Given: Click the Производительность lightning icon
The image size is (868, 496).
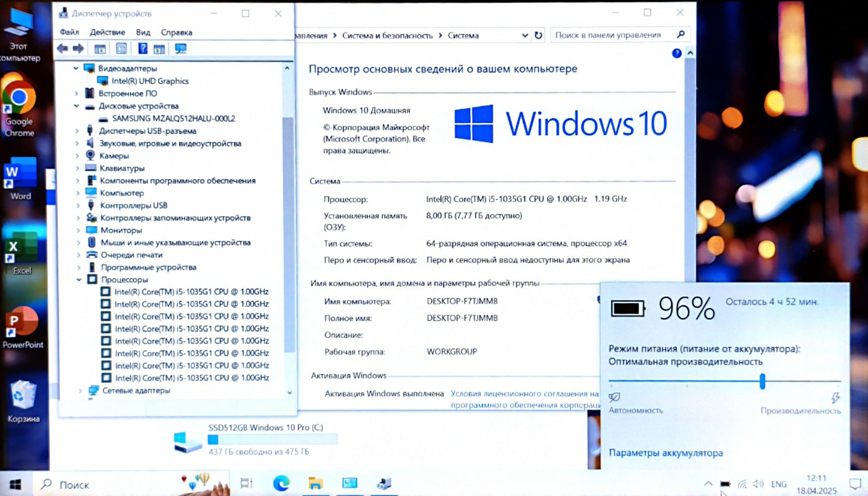Looking at the screenshot, I should pyautogui.click(x=835, y=398).
